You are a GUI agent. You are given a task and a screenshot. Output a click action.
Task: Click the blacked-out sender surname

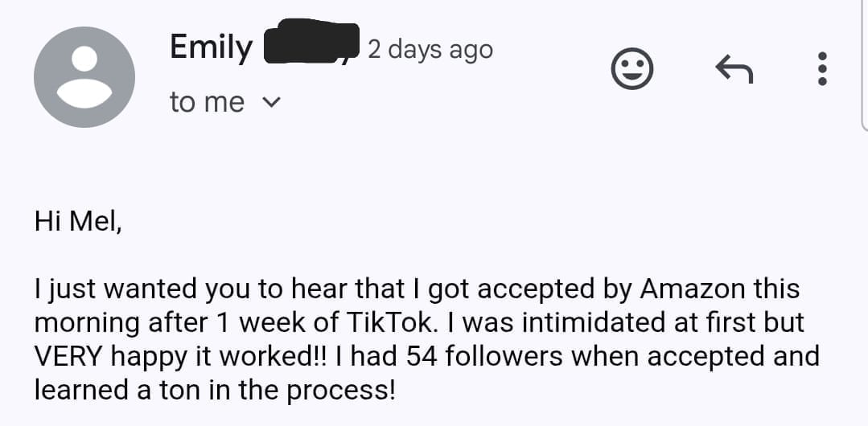[311, 42]
